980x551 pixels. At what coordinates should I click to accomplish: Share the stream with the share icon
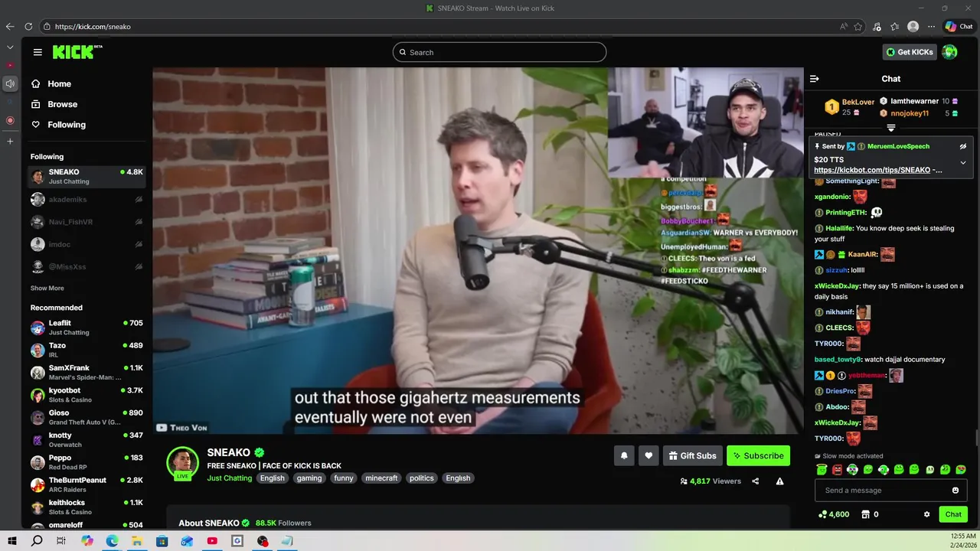(x=756, y=481)
